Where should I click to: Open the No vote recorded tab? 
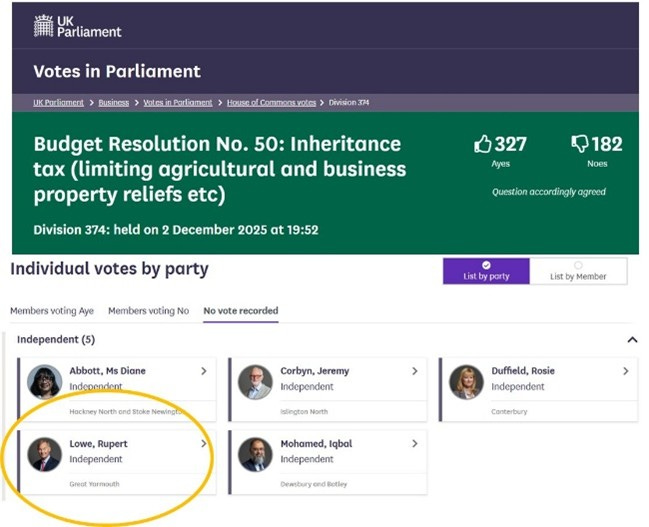240,311
